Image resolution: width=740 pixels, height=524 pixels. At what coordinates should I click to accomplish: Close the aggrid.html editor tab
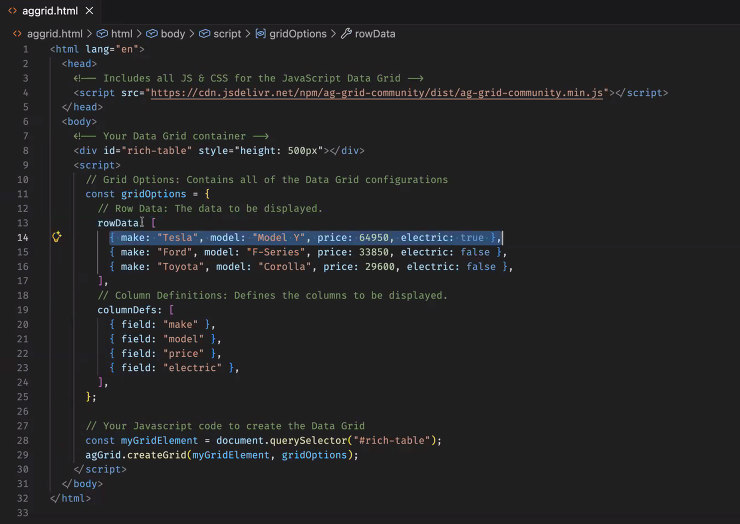tap(89, 11)
